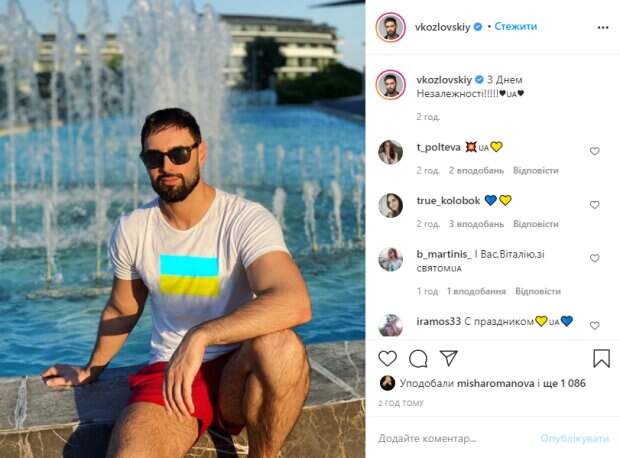Save the post with the bookmark icon
620x458 pixels.
(601, 358)
